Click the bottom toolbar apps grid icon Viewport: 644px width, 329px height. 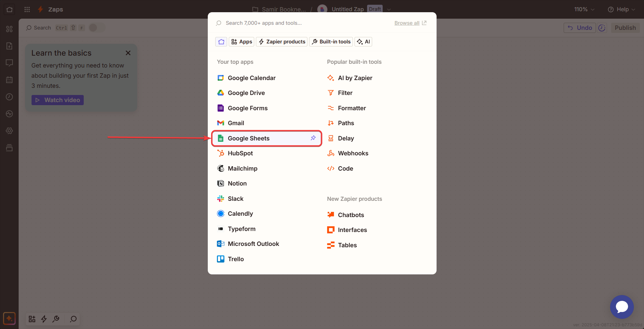32,319
